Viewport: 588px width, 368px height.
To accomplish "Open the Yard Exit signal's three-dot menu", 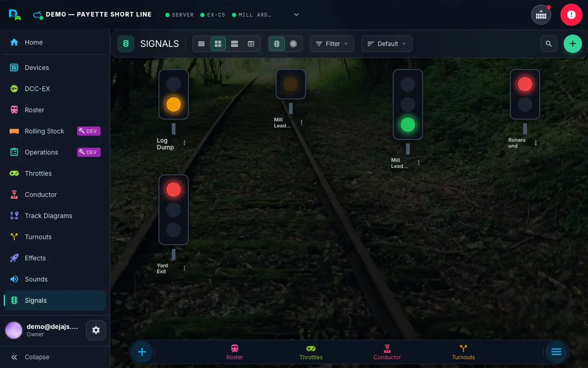I will click(185, 268).
